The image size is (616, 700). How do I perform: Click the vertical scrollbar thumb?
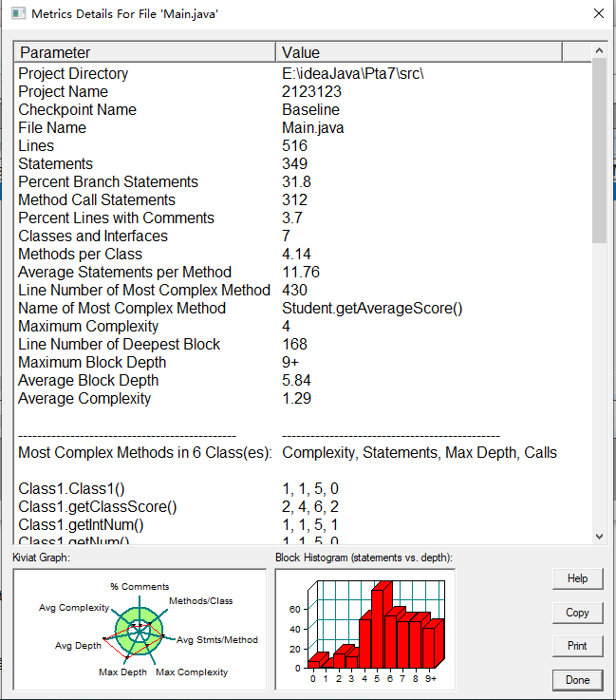point(599,150)
